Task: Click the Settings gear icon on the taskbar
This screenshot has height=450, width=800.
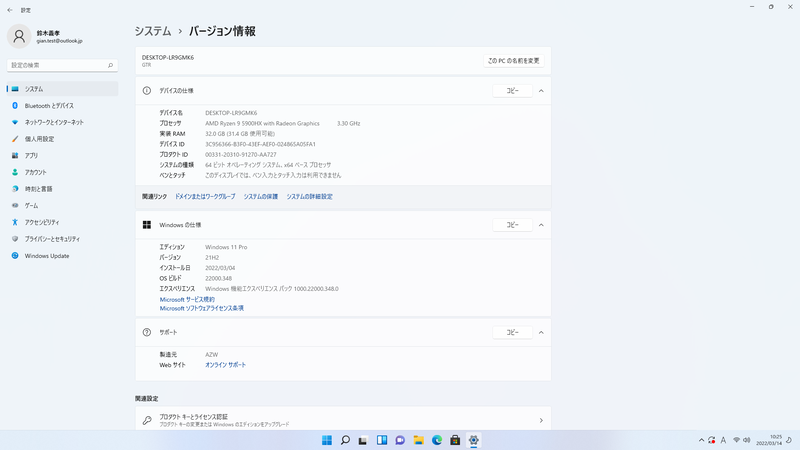Action: 473,440
